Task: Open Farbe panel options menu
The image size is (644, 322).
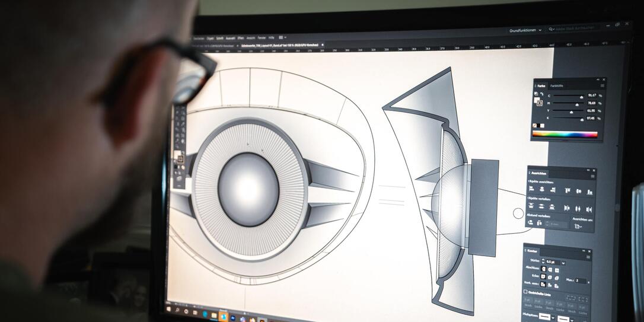Action: click(602, 85)
